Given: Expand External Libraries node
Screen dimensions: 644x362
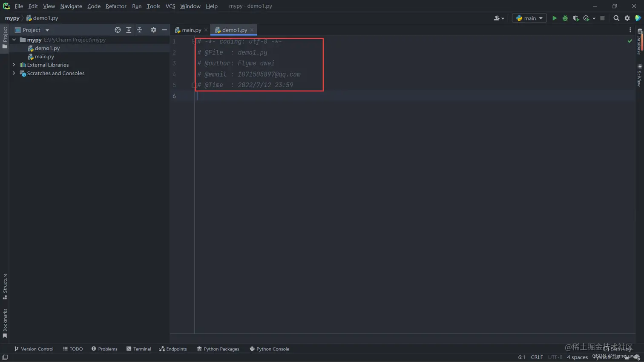Looking at the screenshot, I should click(14, 65).
